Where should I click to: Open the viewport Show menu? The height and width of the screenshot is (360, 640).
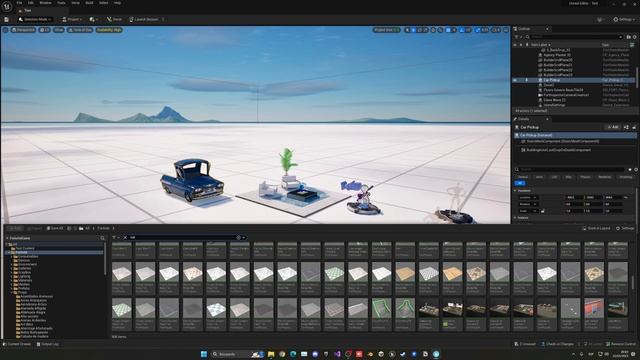pyautogui.click(x=59, y=30)
